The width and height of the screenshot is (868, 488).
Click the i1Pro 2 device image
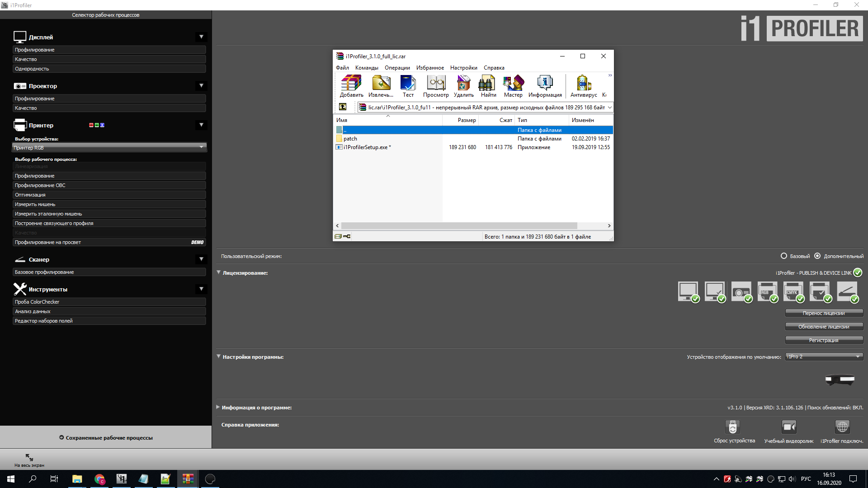pos(840,380)
